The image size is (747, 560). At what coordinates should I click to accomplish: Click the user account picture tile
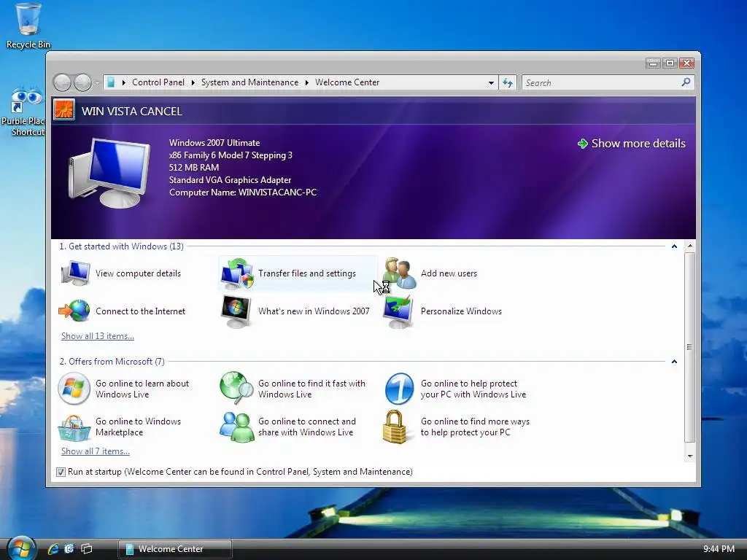64,109
